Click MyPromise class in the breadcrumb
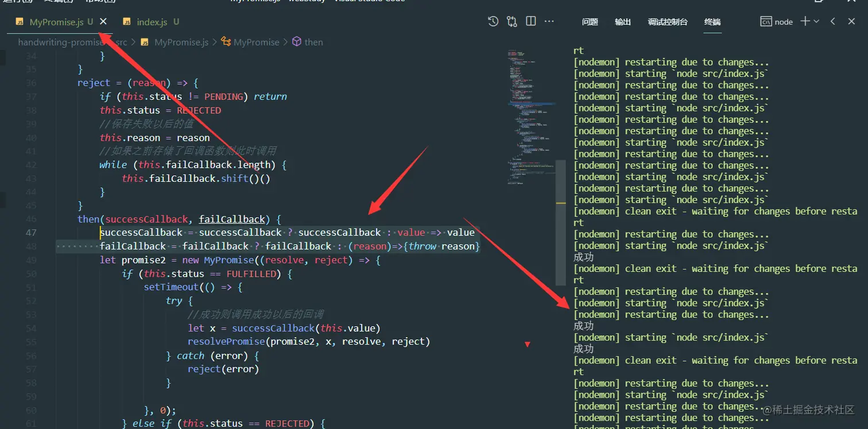The height and width of the screenshot is (429, 868). click(256, 42)
